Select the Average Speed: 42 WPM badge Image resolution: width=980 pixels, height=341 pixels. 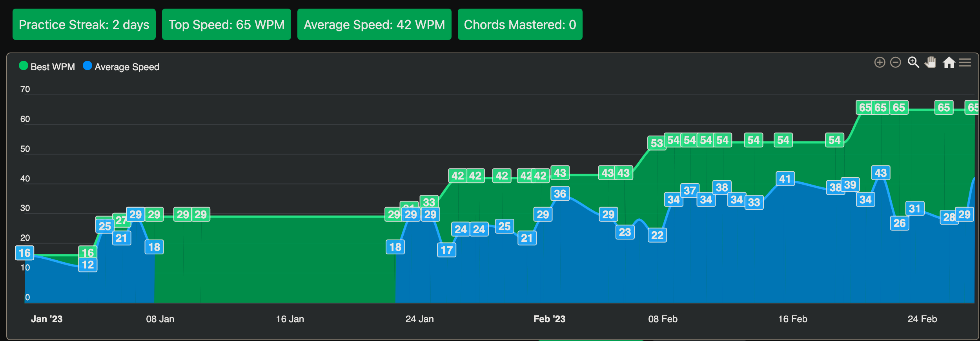[x=374, y=25]
